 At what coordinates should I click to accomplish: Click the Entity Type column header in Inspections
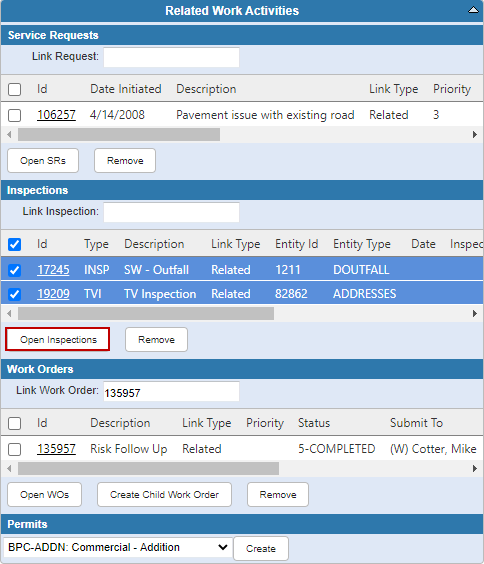(362, 244)
